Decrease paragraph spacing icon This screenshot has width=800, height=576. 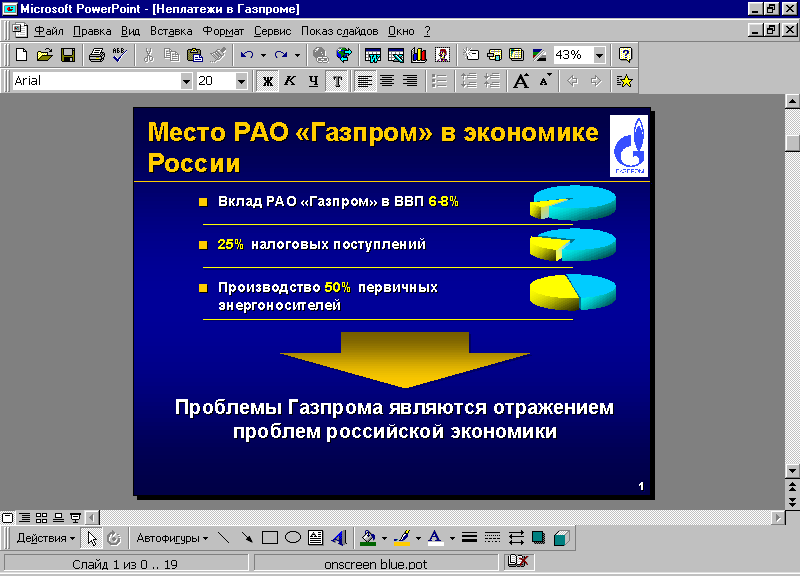(x=492, y=81)
